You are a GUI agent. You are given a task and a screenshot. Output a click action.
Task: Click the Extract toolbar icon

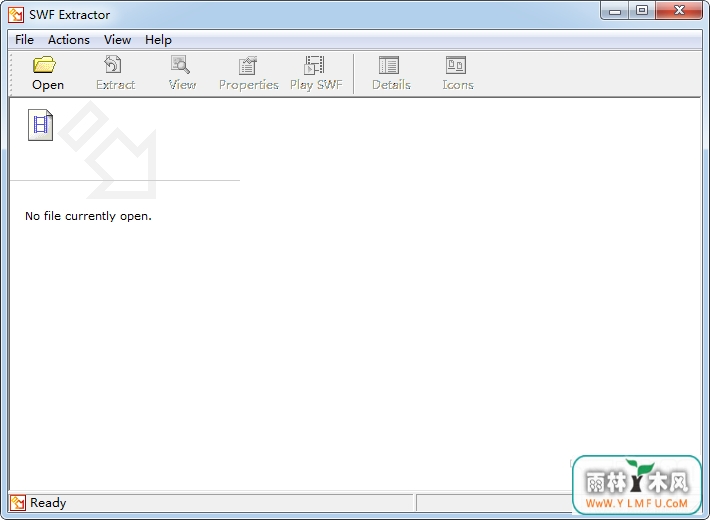113,65
